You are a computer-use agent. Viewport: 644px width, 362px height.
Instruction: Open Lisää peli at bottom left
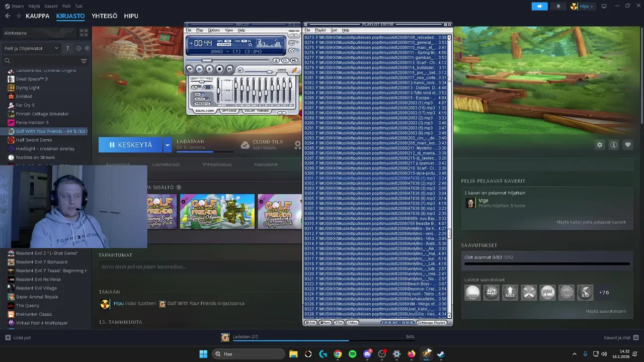(x=18, y=338)
